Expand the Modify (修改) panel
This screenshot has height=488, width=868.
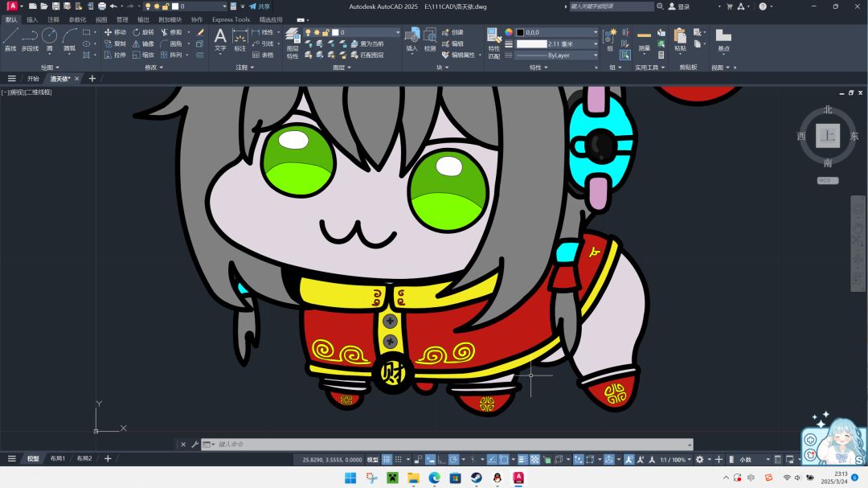(154, 67)
